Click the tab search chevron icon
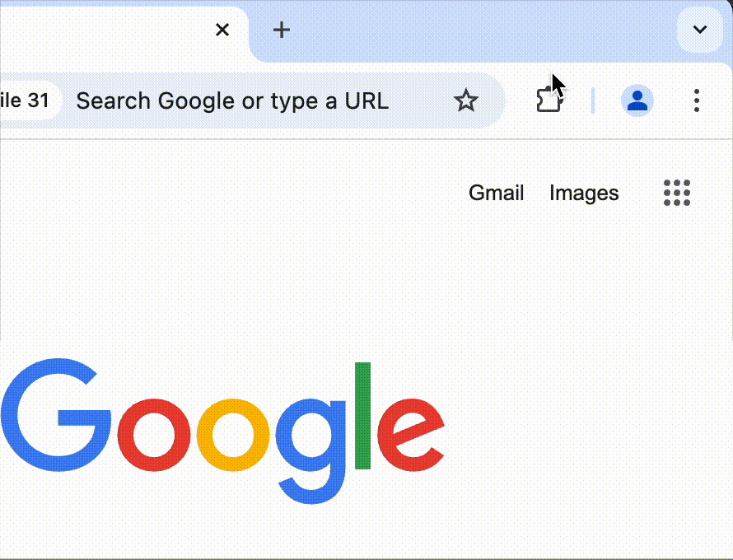 click(x=699, y=30)
